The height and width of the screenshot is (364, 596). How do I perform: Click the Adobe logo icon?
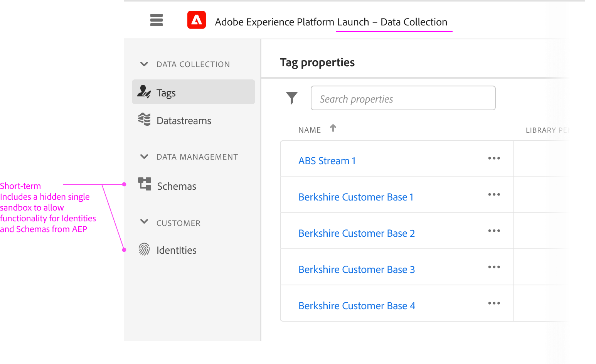click(x=197, y=20)
